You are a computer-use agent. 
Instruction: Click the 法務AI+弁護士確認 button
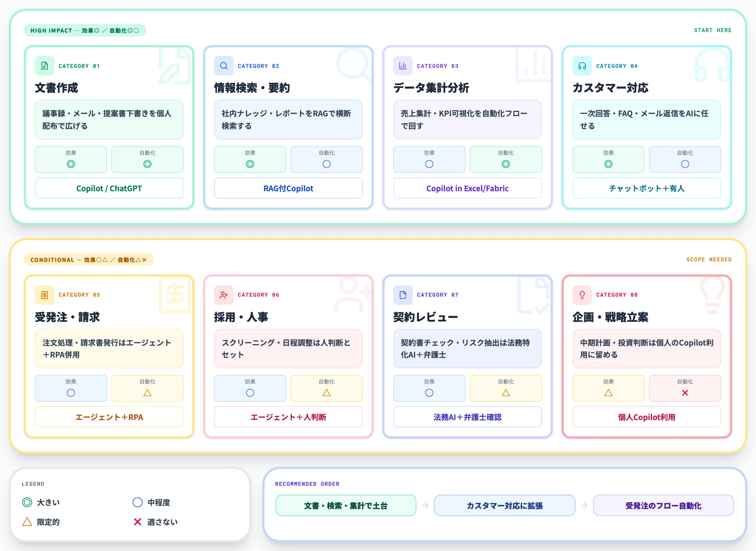coord(467,417)
